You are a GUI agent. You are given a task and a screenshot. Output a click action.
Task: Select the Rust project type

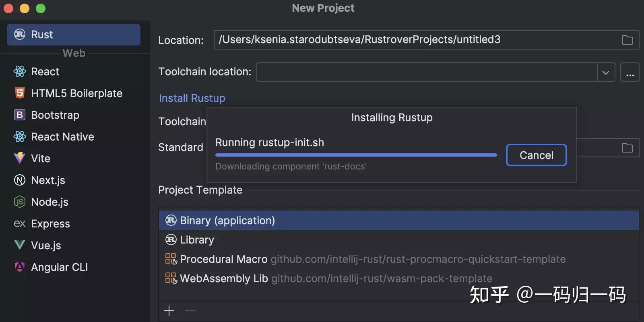tap(73, 35)
